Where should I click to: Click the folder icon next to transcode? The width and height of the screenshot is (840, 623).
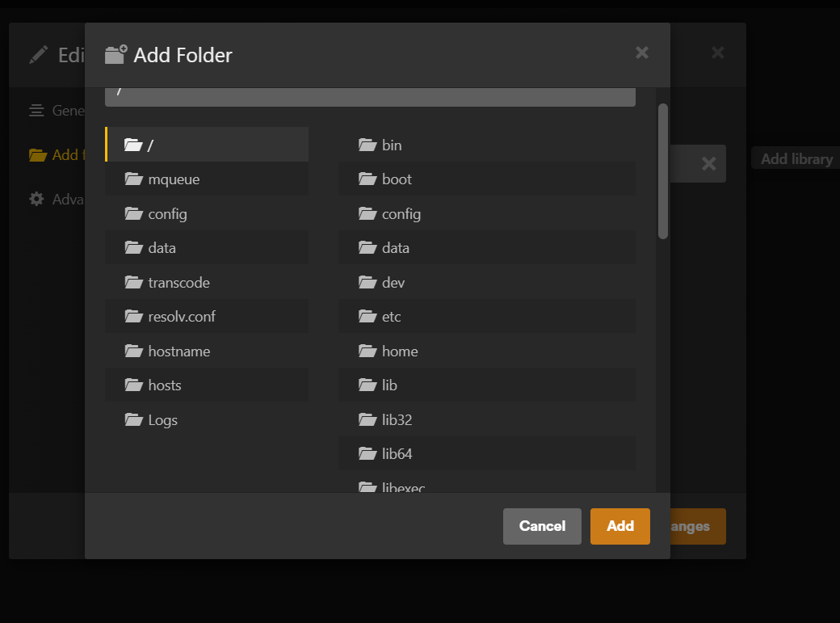[133, 282]
